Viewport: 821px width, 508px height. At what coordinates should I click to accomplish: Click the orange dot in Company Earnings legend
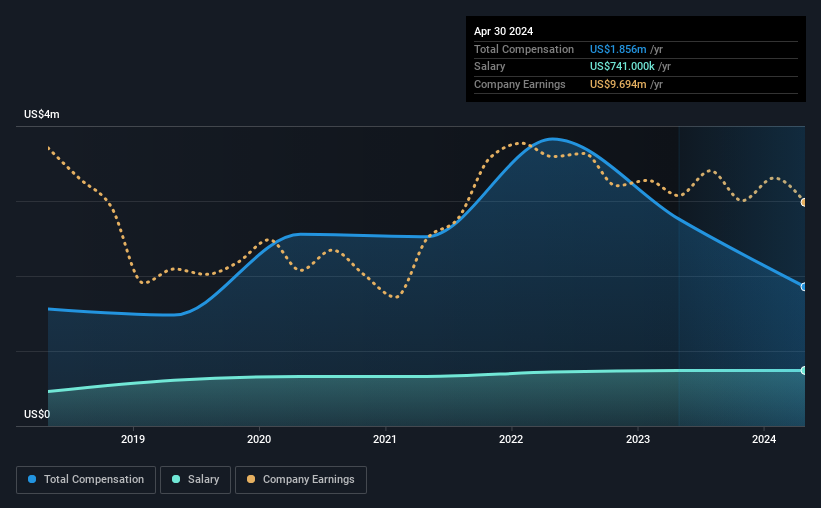click(251, 479)
